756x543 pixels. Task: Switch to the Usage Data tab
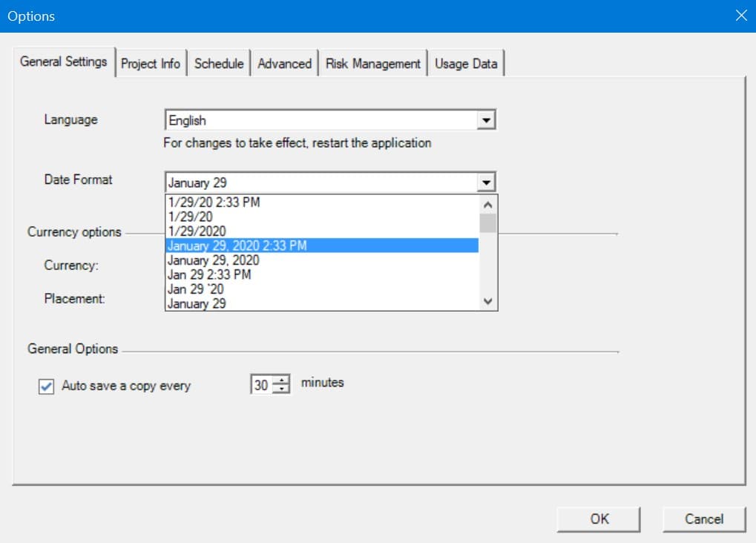point(466,64)
